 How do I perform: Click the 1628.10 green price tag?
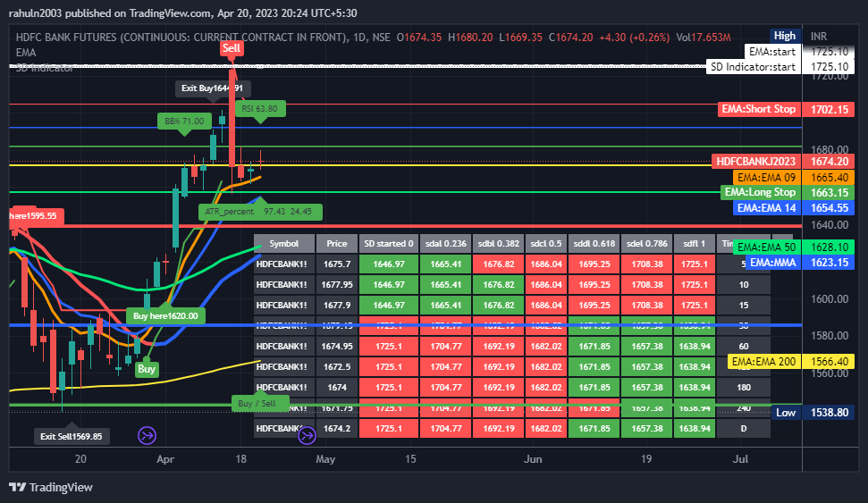[829, 247]
